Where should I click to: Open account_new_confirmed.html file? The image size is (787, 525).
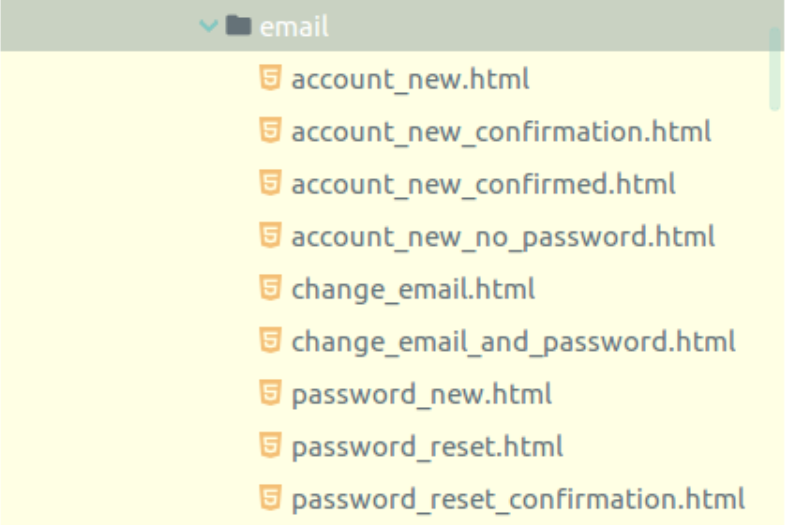pyautogui.click(x=483, y=184)
